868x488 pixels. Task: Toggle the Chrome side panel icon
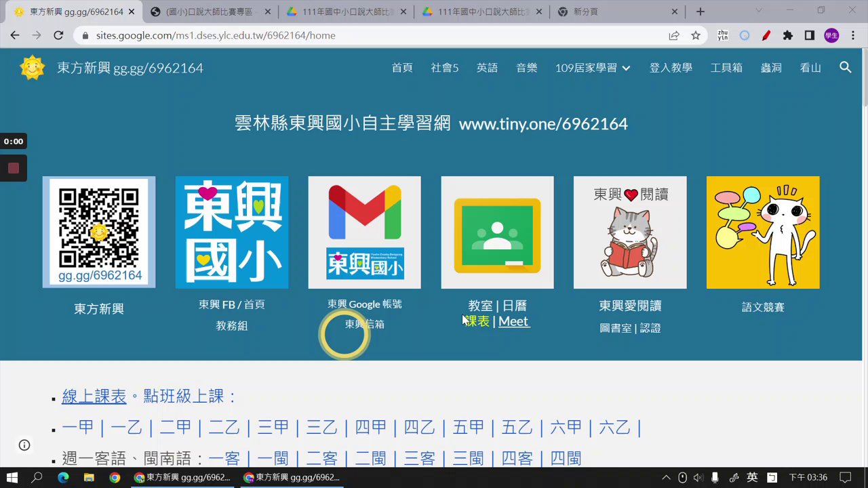[x=809, y=35]
